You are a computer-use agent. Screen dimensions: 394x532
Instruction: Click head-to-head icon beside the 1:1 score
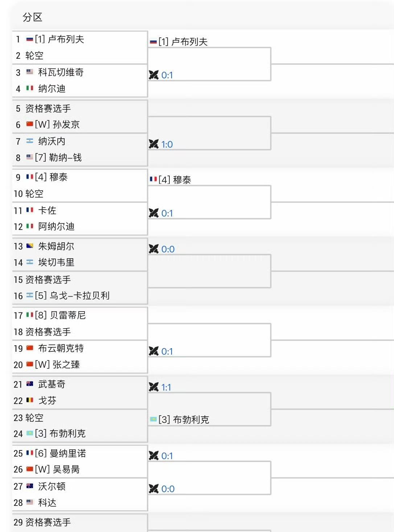(154, 387)
